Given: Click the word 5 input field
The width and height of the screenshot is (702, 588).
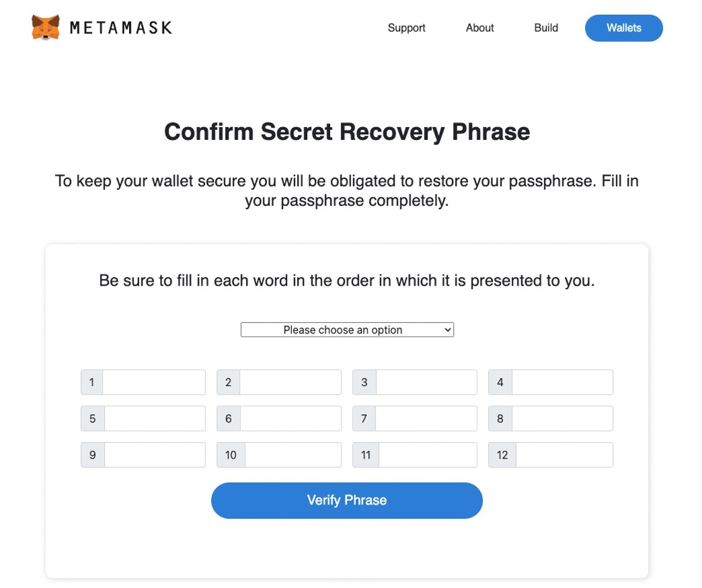Looking at the screenshot, I should [x=154, y=418].
